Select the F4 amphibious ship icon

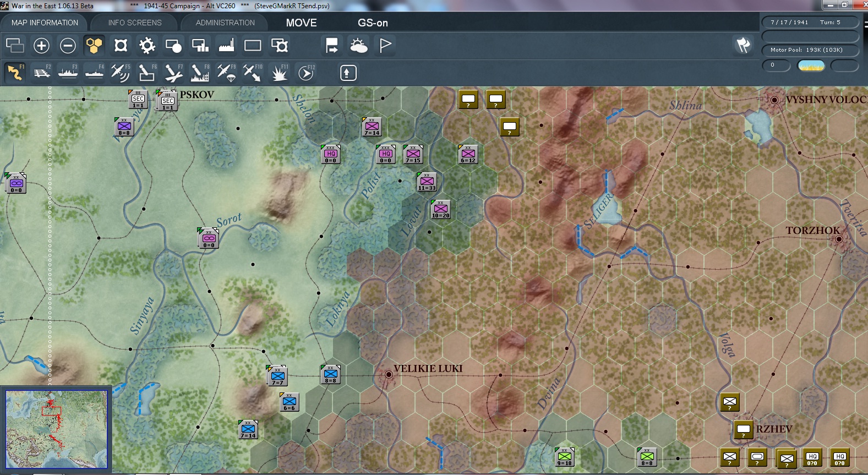(95, 73)
